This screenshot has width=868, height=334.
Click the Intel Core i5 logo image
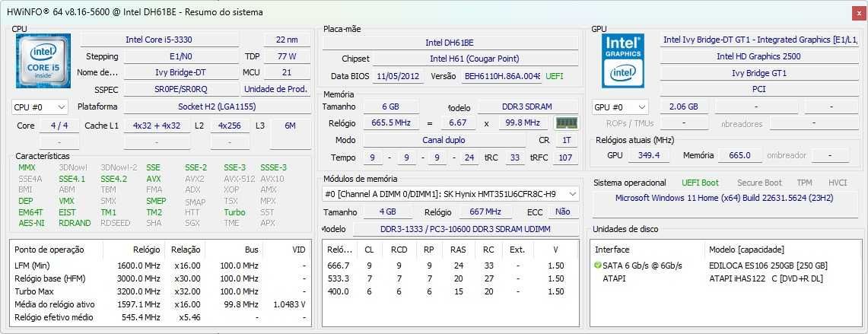click(43, 60)
